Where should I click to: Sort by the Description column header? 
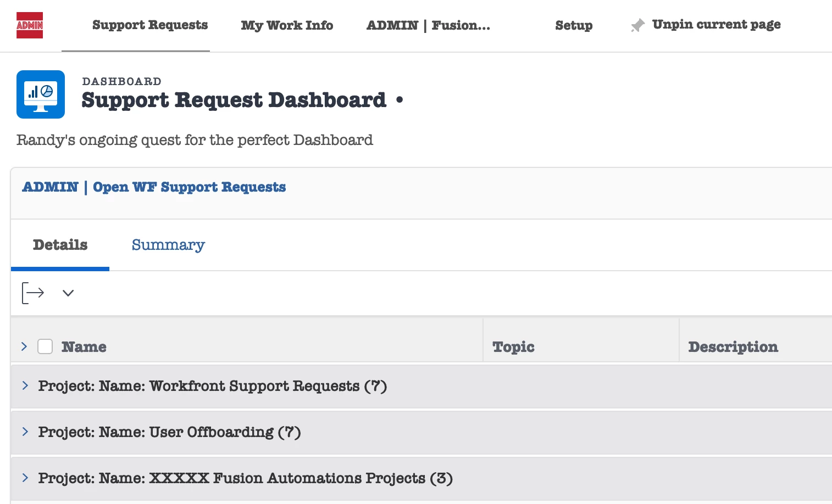(733, 347)
